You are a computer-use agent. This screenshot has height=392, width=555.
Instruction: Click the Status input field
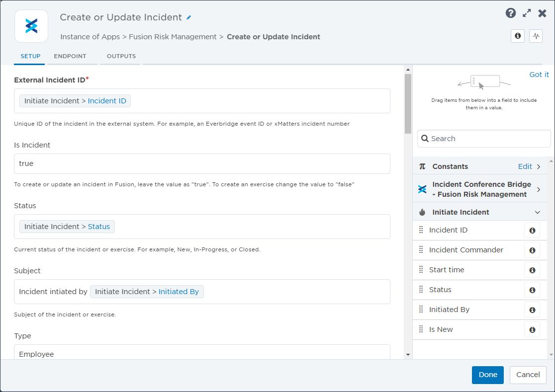[202, 227]
